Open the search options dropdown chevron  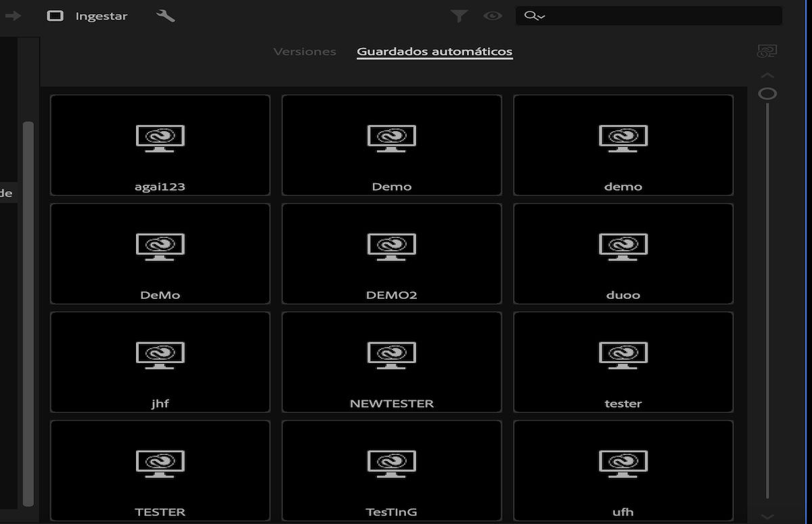[541, 18]
